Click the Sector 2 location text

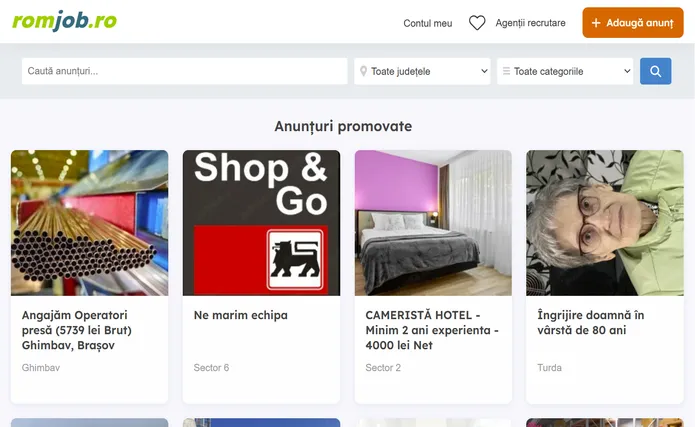tap(383, 368)
